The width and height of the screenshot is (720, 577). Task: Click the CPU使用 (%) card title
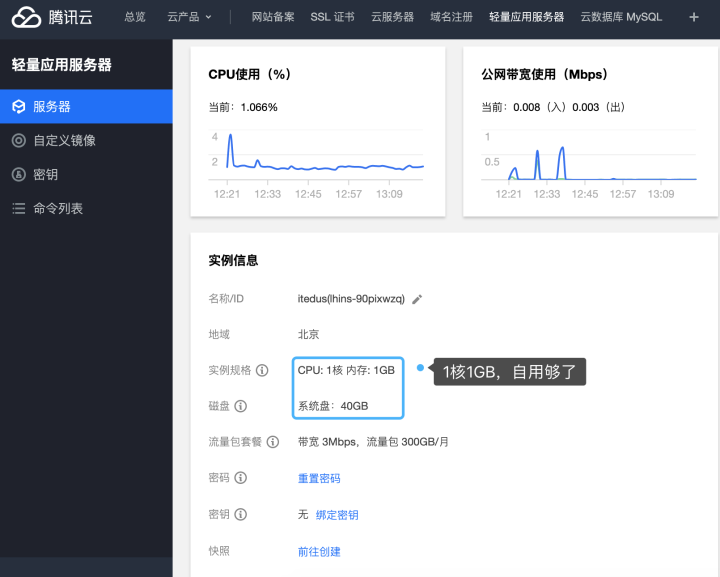250,74
